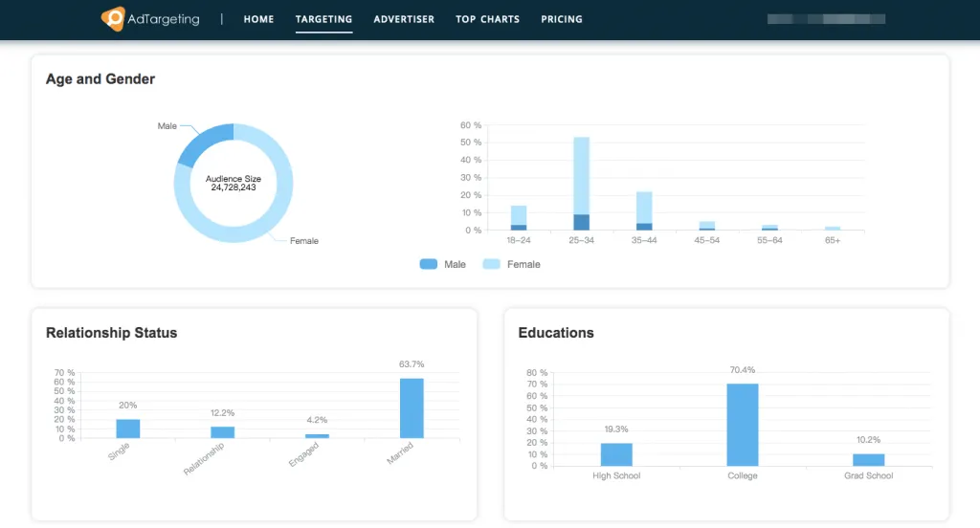Toggle the Female legend swatch

(x=491, y=264)
